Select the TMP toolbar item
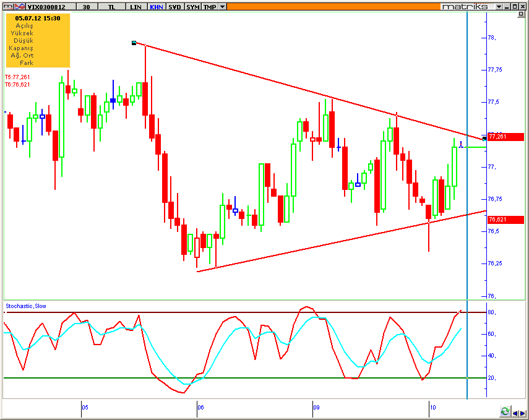The height and width of the screenshot is (420, 529). tap(210, 7)
